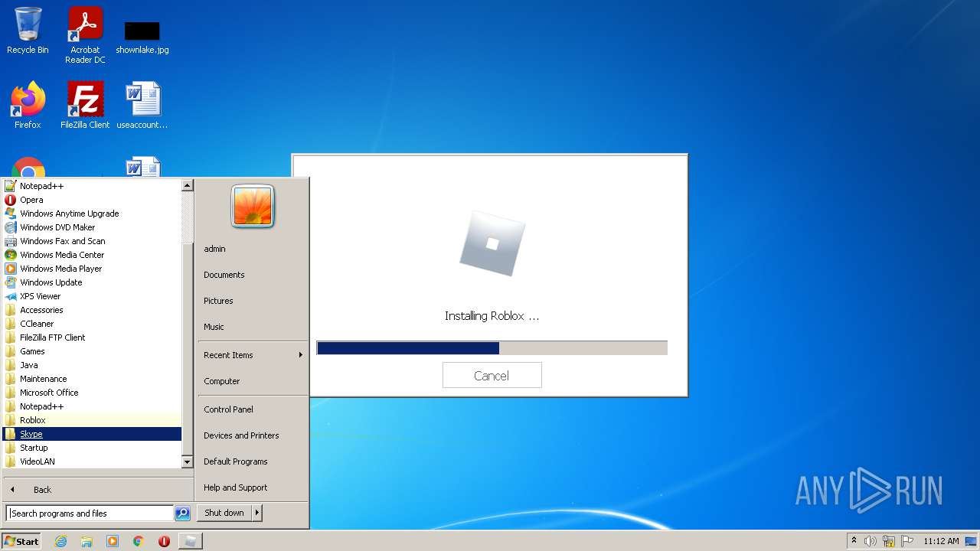Show hidden tray icons arrow
980x551 pixels.
(854, 541)
